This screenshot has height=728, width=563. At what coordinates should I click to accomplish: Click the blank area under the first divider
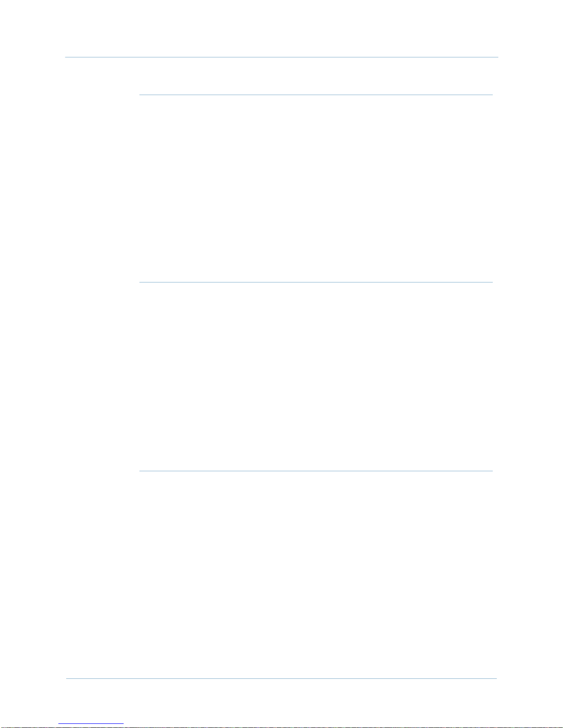[x=315, y=188]
